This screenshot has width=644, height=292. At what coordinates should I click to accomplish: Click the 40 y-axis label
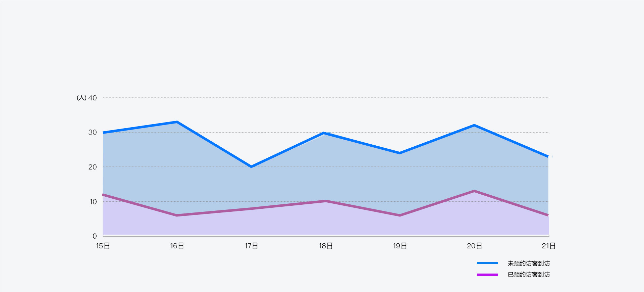point(93,98)
